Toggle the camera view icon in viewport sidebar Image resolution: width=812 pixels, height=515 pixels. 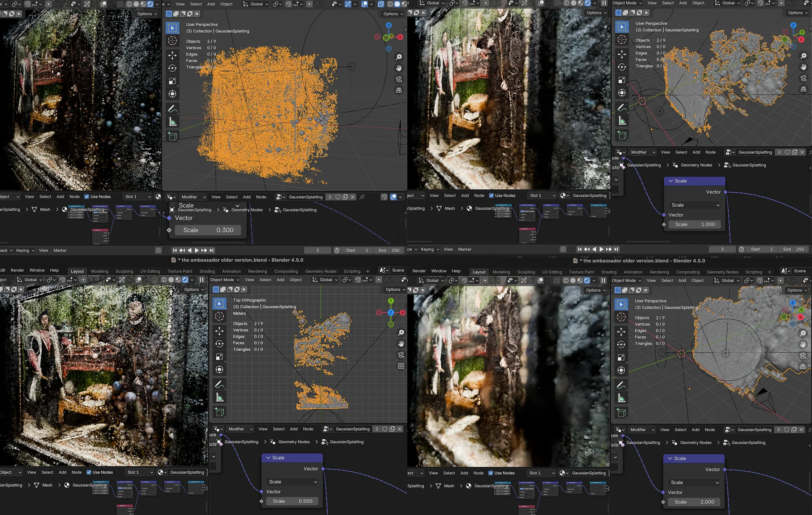pyautogui.click(x=399, y=79)
